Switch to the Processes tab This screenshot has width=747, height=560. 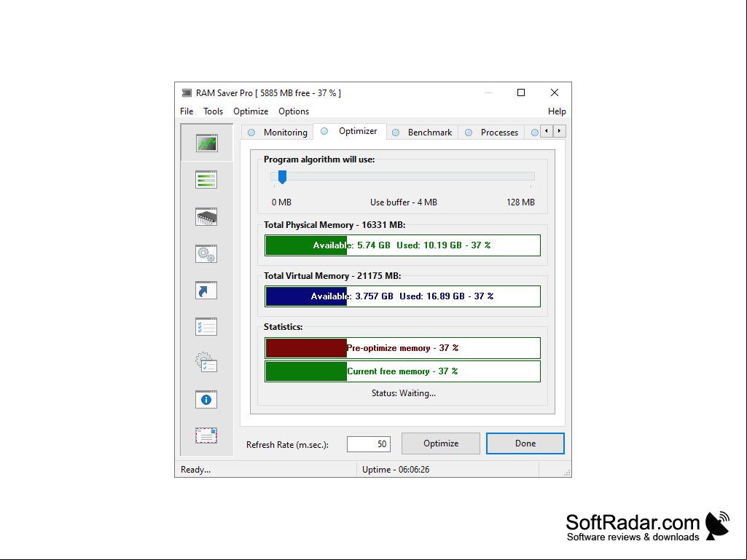tap(492, 133)
